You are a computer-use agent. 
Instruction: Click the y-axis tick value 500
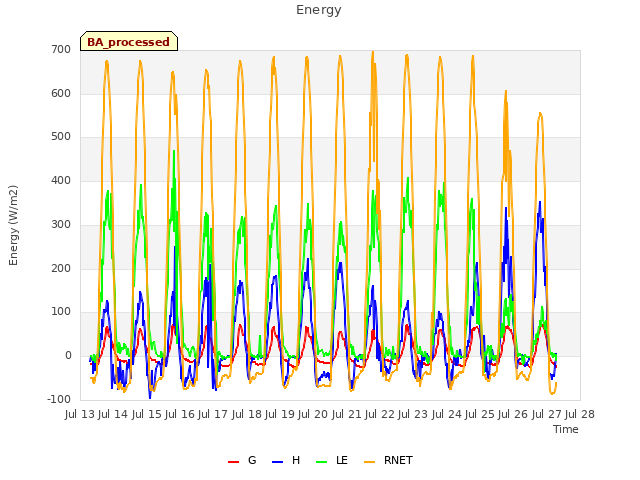pyautogui.click(x=61, y=137)
